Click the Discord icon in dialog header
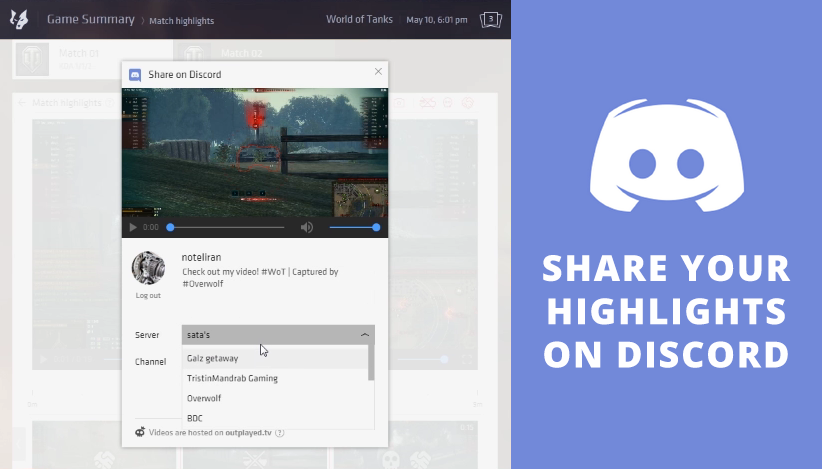 coord(135,74)
